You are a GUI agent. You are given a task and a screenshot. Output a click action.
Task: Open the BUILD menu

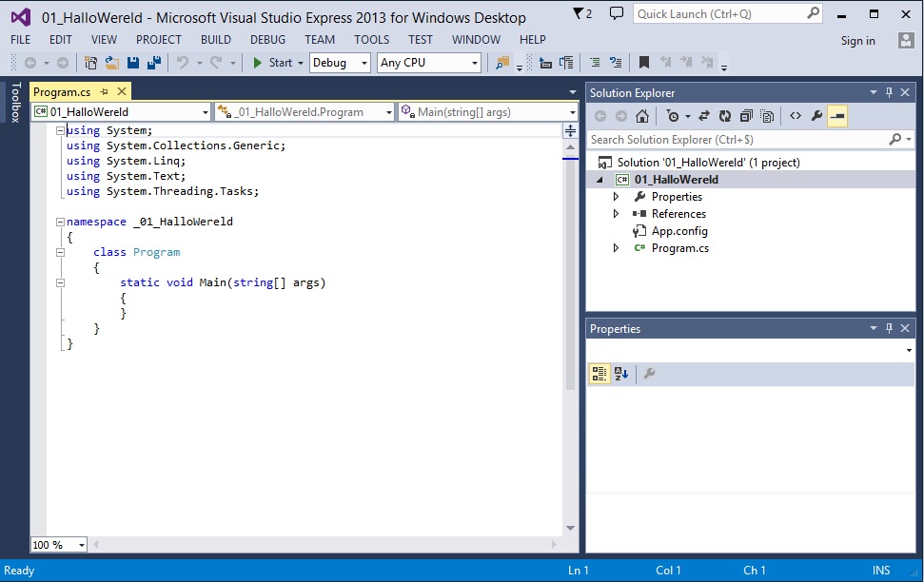pos(216,40)
